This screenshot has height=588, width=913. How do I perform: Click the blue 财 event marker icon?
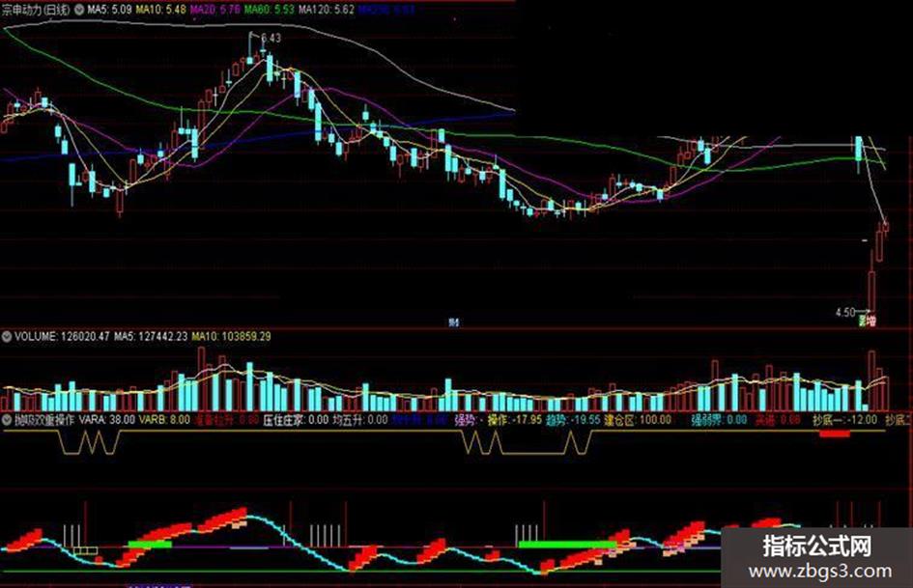tap(453, 322)
